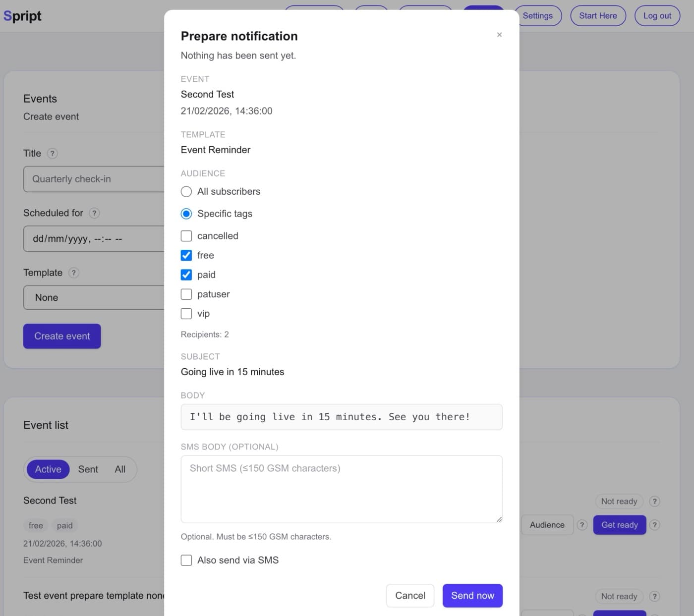Click Cancel in the notification dialog

click(410, 596)
